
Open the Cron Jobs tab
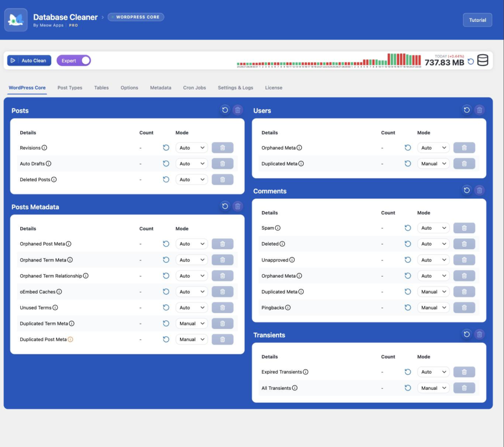tap(194, 88)
